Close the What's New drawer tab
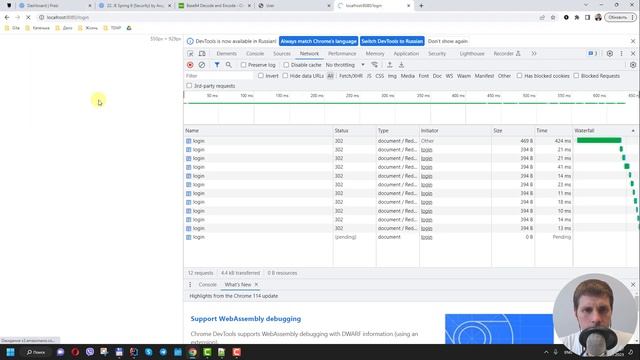The image size is (640, 360). [x=256, y=284]
